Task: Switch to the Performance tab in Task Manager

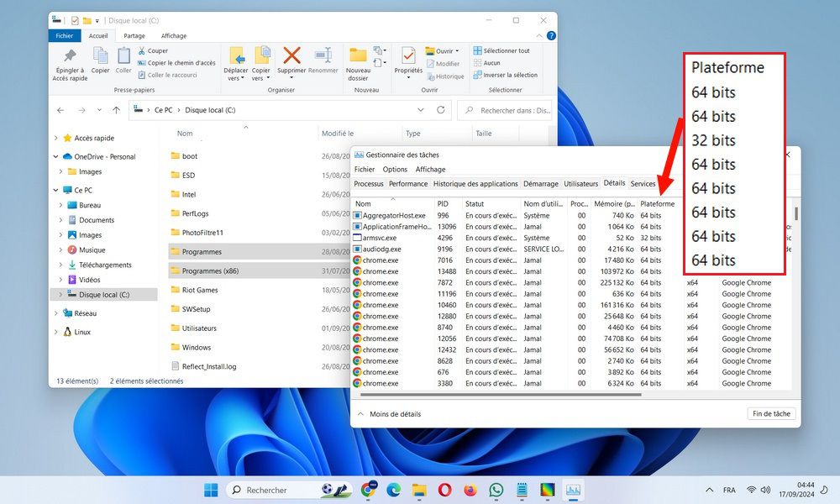Action: tap(408, 184)
